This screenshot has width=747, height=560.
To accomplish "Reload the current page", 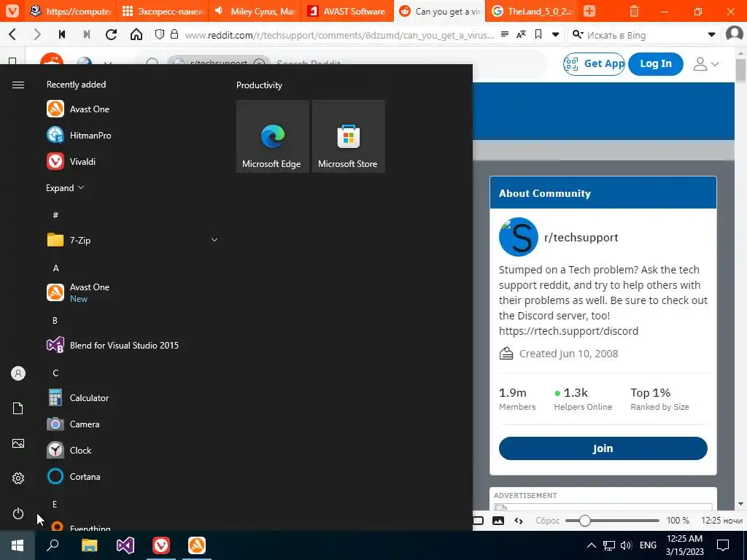I will coord(111,34).
